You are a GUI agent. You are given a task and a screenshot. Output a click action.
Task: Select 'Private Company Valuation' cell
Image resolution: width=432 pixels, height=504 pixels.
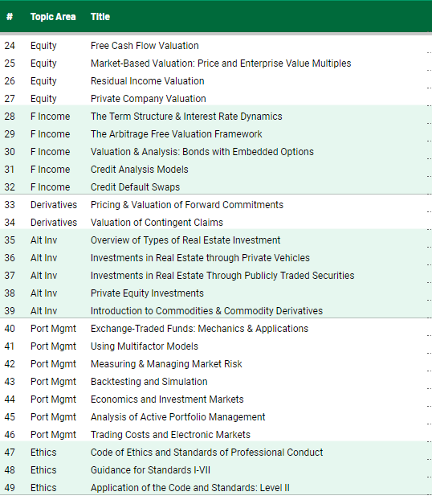148,99
